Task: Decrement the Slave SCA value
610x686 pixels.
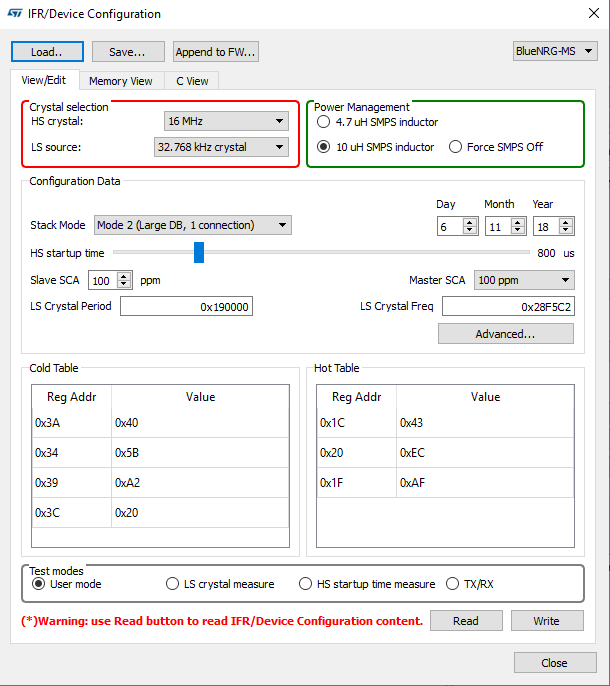Action: pyautogui.click(x=124, y=284)
